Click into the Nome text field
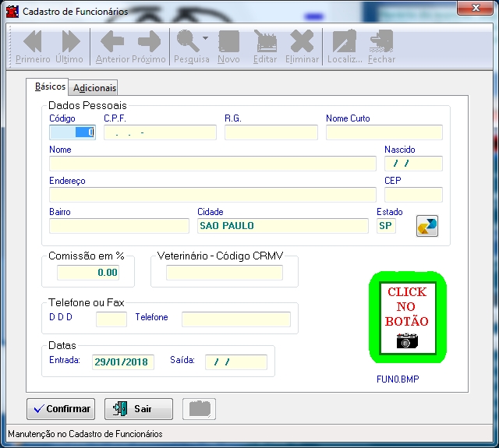Viewport: 499px width, 448px height. pos(201,164)
